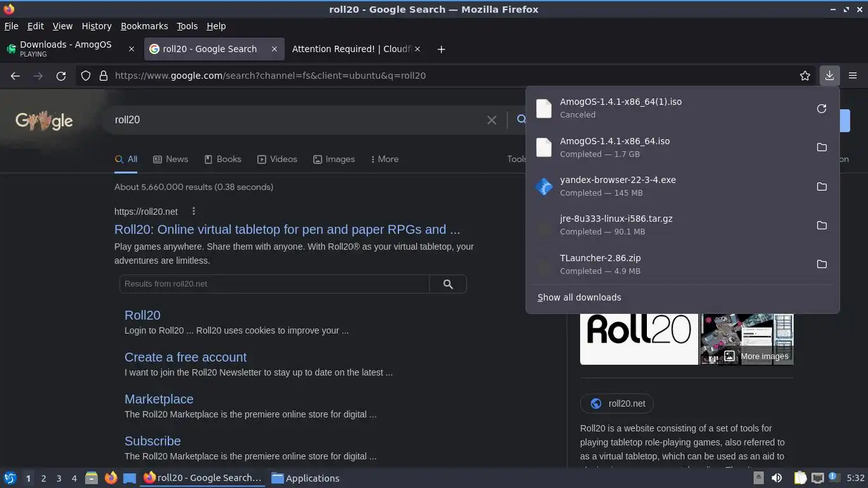Screen dimensions: 868x488
Task: Select the Images search filter
Action: pyautogui.click(x=334, y=159)
